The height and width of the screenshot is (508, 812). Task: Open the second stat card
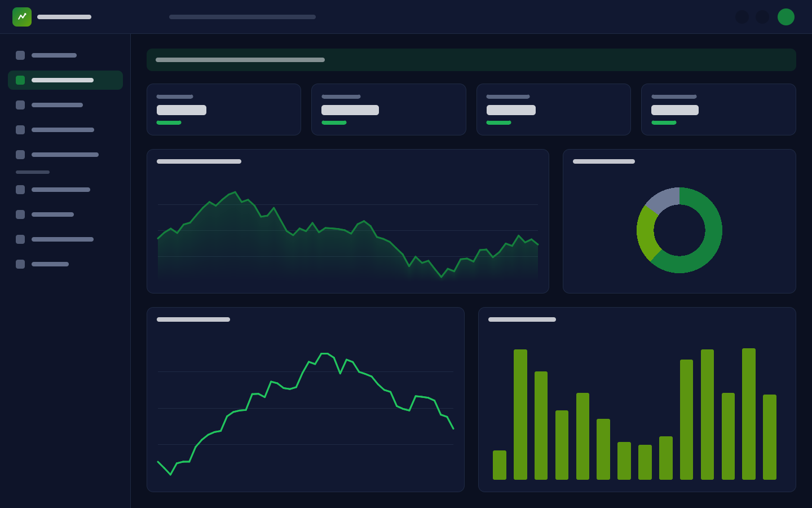click(389, 110)
